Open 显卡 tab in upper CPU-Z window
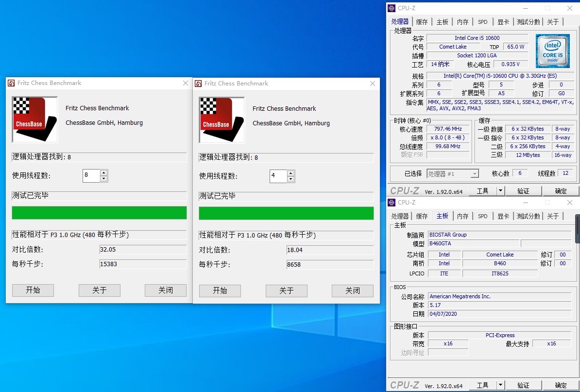This screenshot has height=392, width=580. coord(503,22)
